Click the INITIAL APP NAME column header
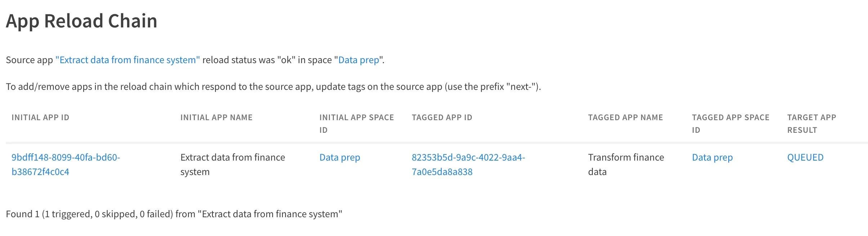The width and height of the screenshot is (868, 236). point(216,118)
